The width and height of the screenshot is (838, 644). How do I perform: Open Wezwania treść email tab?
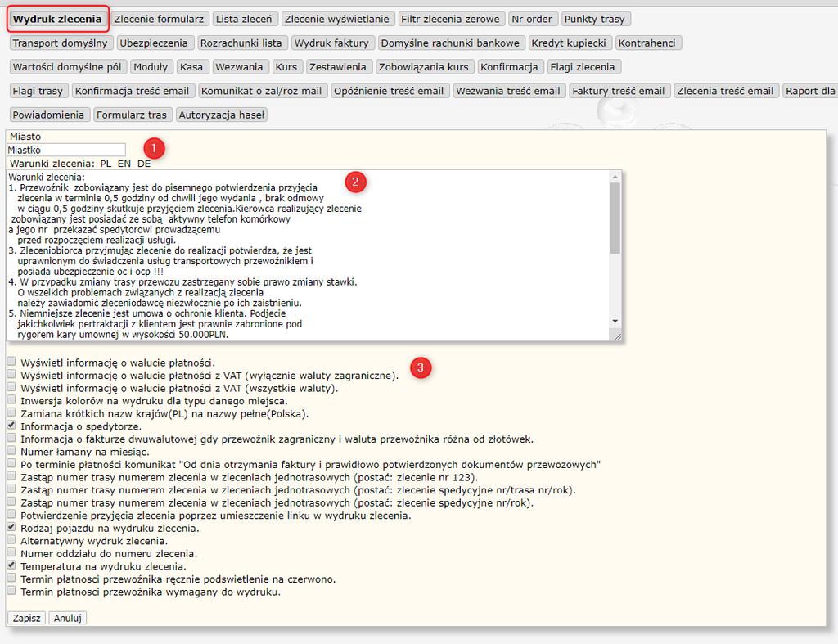[x=507, y=91]
